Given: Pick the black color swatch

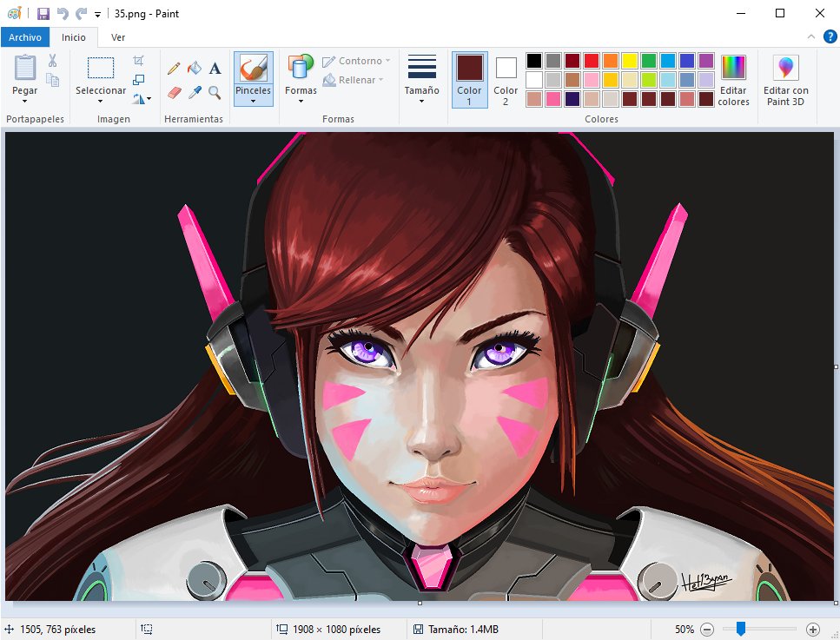Looking at the screenshot, I should 534,61.
